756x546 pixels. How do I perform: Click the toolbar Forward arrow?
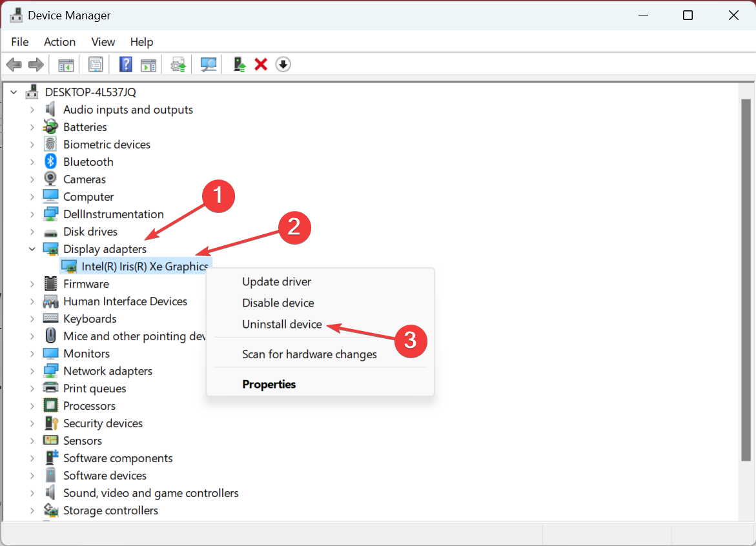point(36,64)
